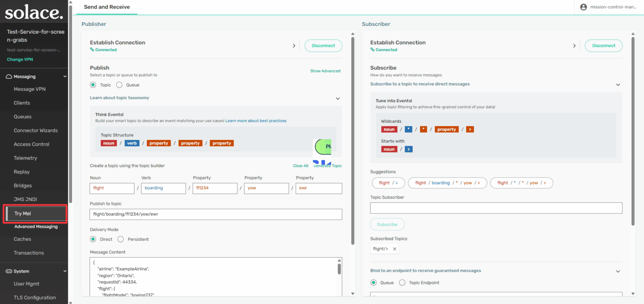Enable Persistent delivery mode
Image resolution: width=644 pixels, height=304 pixels.
121,239
